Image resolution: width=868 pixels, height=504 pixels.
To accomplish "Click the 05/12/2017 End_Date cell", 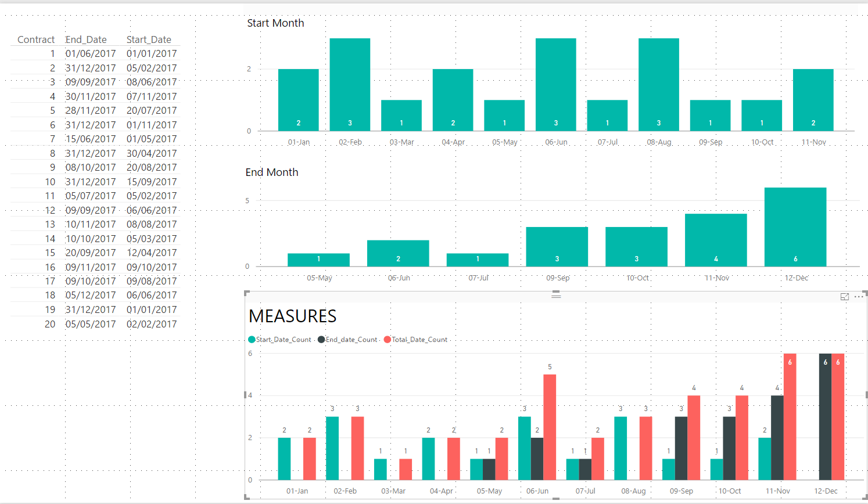I will click(x=91, y=295).
